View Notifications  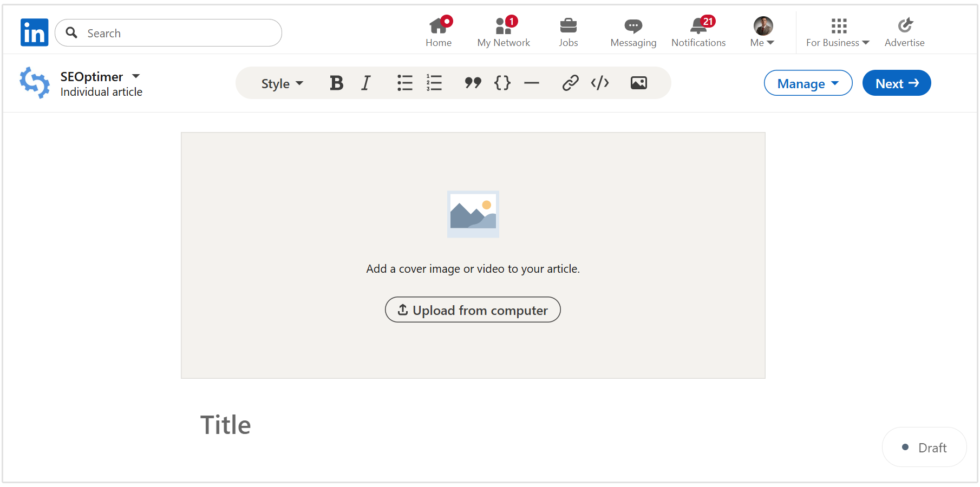tap(698, 32)
